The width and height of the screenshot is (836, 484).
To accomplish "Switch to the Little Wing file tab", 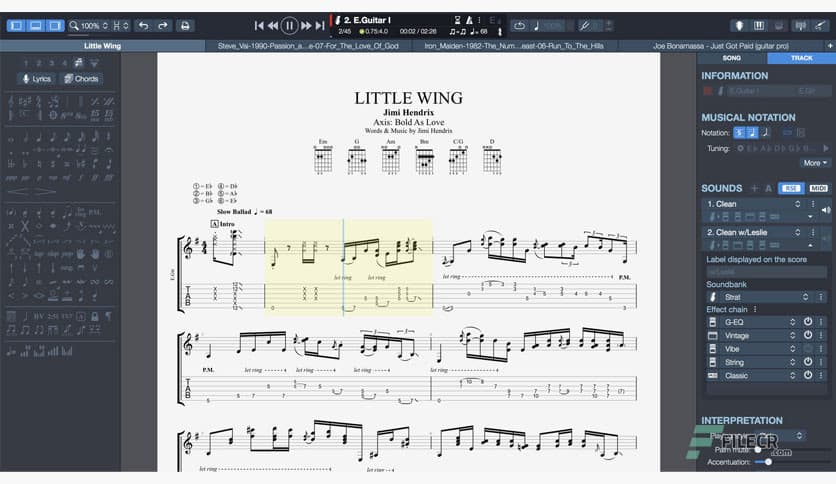I will point(102,46).
